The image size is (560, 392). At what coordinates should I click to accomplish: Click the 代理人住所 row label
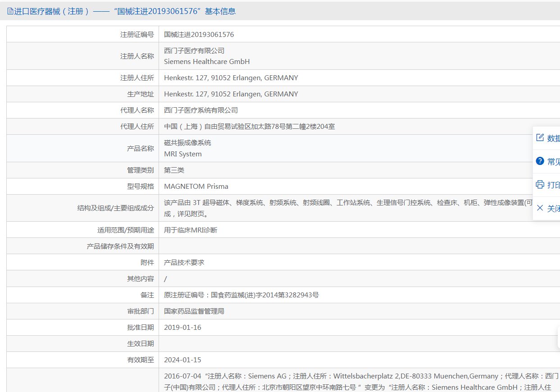tap(137, 127)
